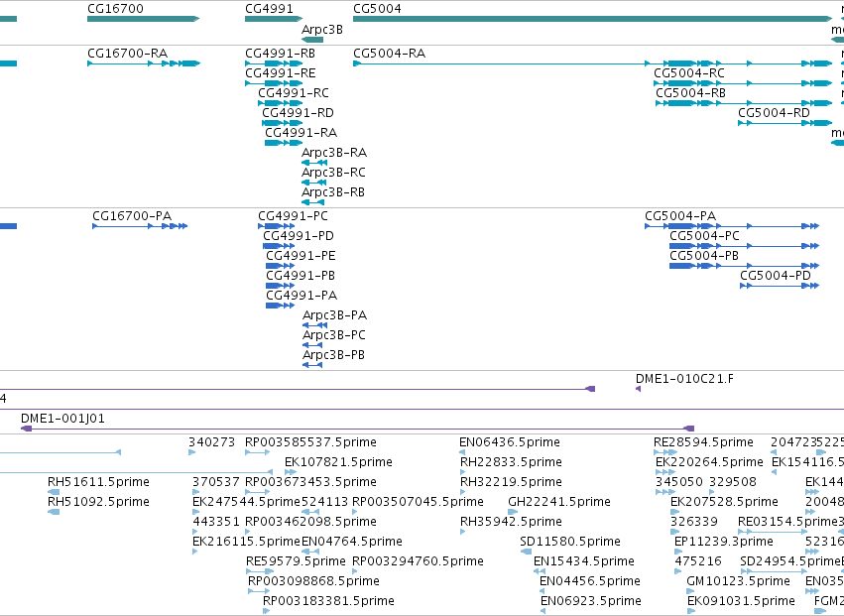Select EST RH35942.5prime
This screenshot has width=844, height=616.
[511, 523]
